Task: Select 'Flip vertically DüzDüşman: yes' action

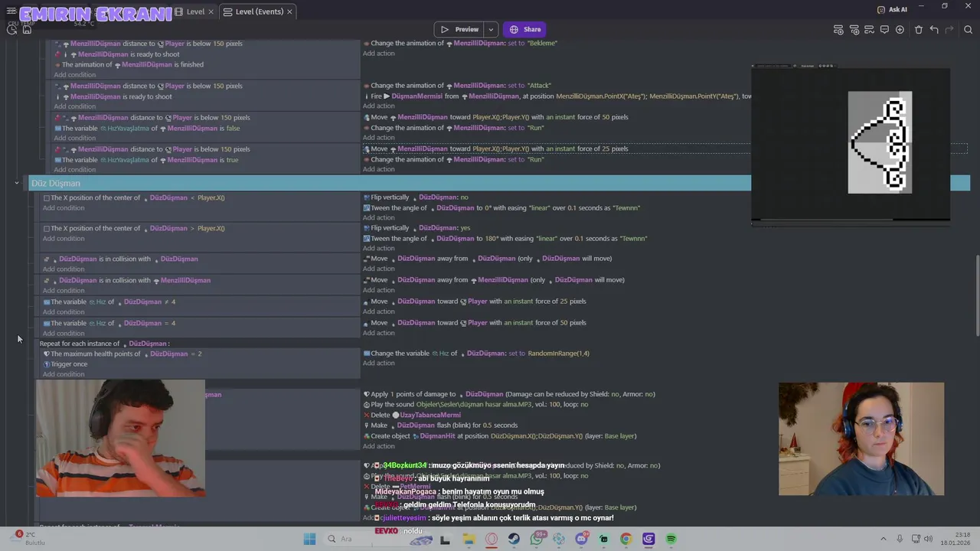Action: (416, 228)
